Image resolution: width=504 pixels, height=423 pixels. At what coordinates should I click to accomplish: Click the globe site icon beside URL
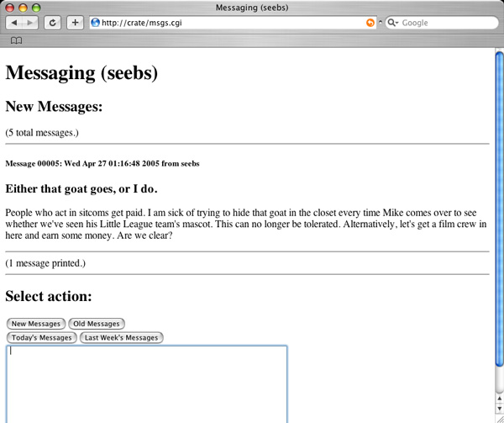[95, 23]
